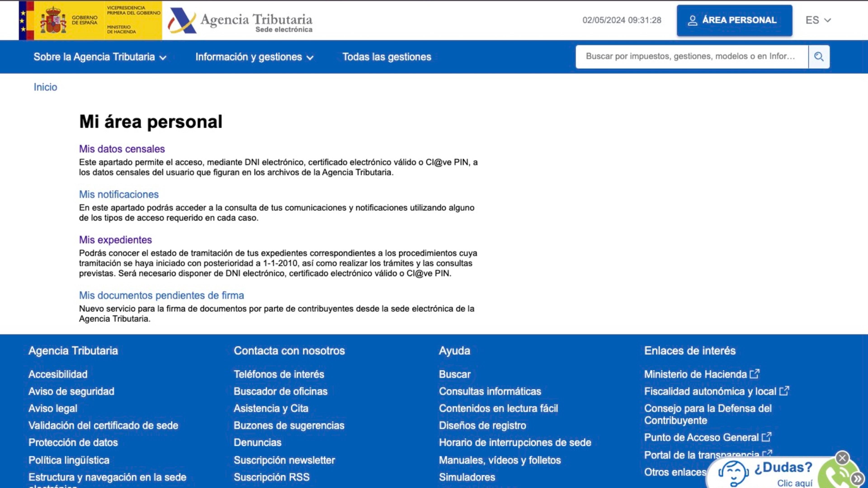Open Aviso de seguridad link
Image resolution: width=868 pixels, height=488 pixels.
pyautogui.click(x=71, y=391)
